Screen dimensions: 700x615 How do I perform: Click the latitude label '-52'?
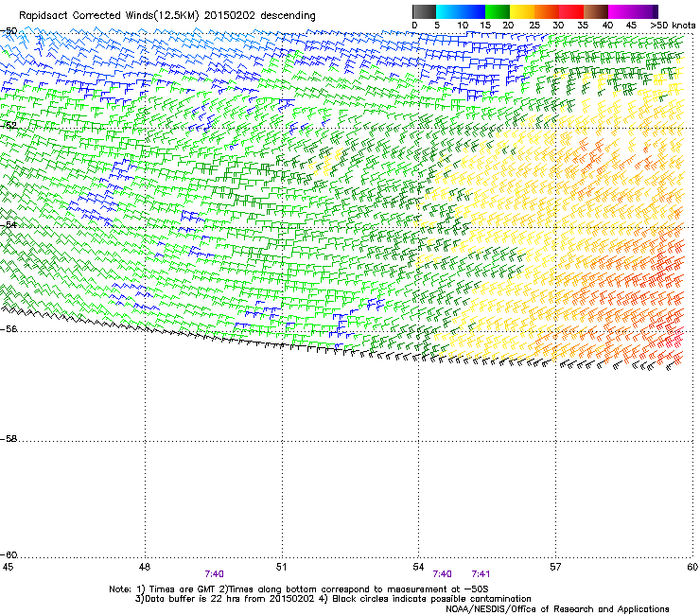(9, 126)
